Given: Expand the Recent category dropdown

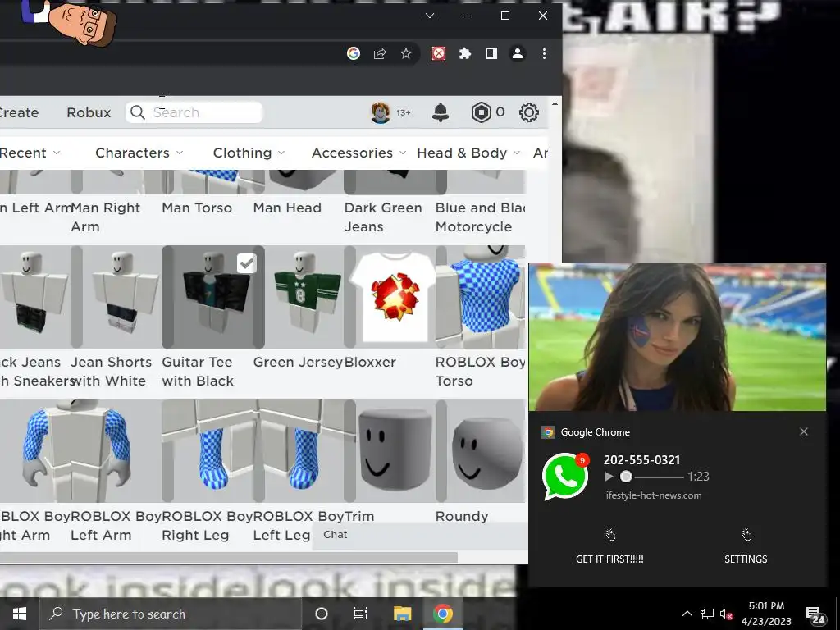Looking at the screenshot, I should (30, 153).
